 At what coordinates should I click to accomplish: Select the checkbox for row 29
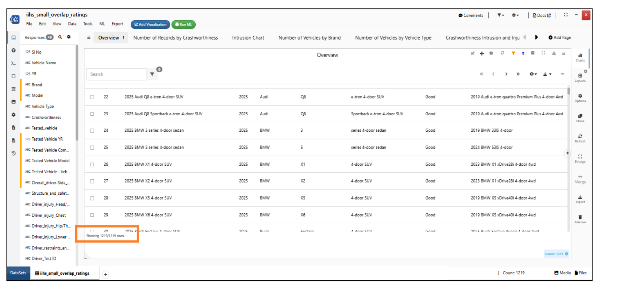92,215
